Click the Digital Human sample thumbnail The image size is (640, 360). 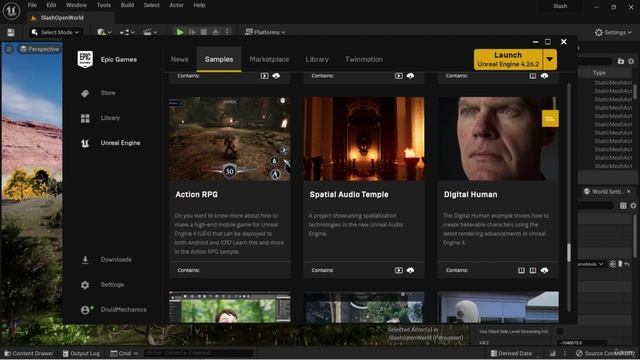[x=498, y=139]
